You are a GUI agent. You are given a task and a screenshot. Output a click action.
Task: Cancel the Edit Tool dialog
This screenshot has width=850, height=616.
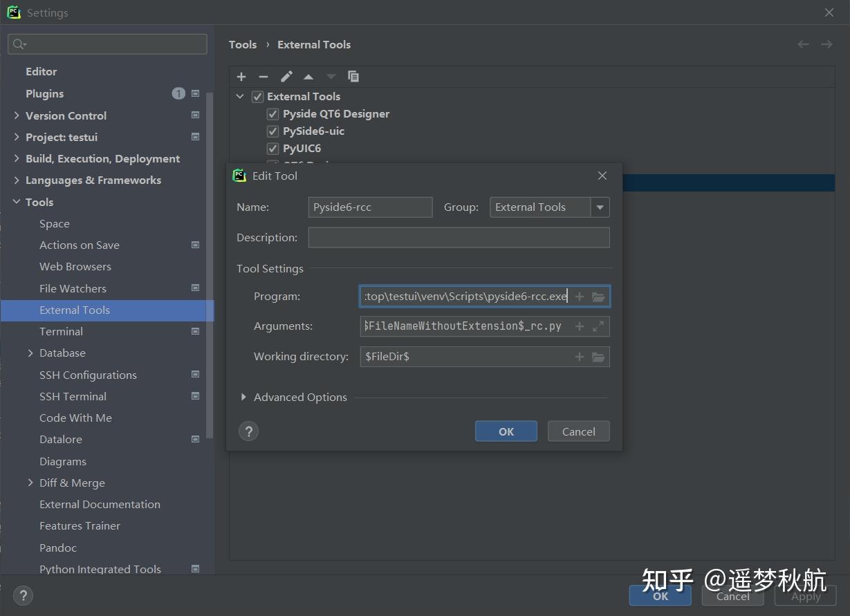(x=578, y=431)
